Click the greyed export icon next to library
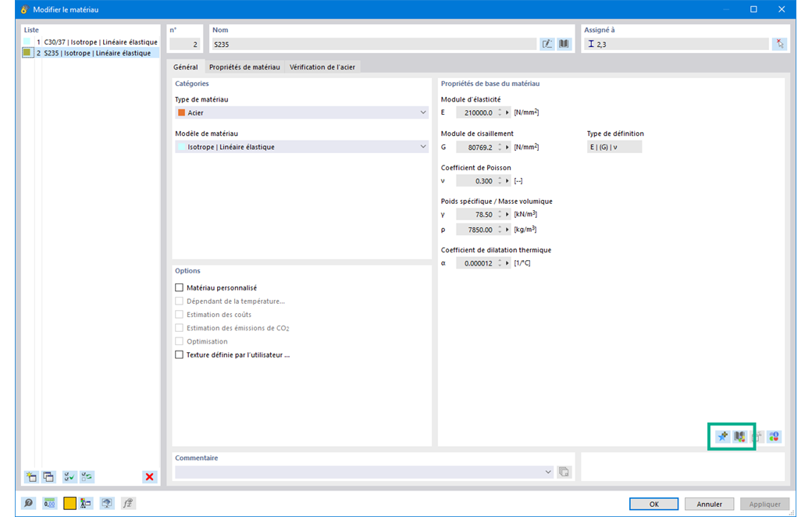The width and height of the screenshot is (812, 517). [757, 437]
